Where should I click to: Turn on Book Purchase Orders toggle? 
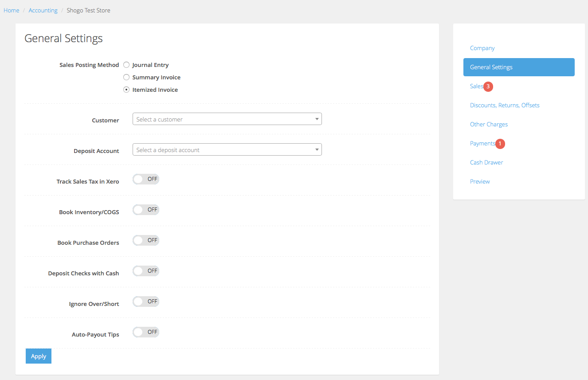(146, 240)
